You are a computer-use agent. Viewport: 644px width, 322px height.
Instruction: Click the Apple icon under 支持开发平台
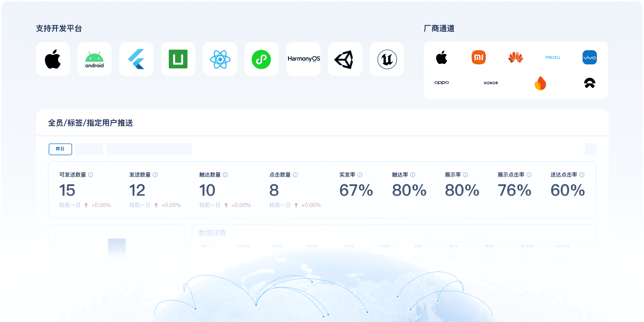(53, 59)
